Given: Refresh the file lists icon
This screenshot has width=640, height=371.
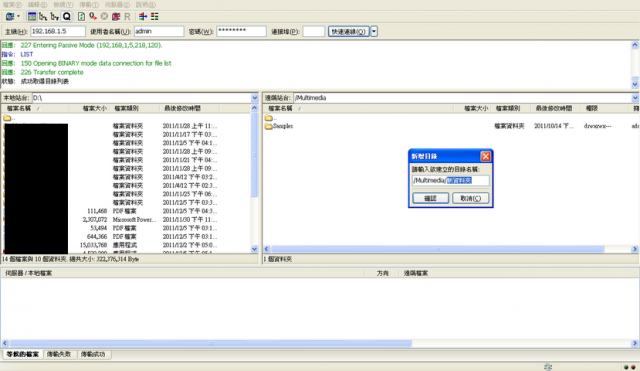Looking at the screenshot, I should (81, 17).
